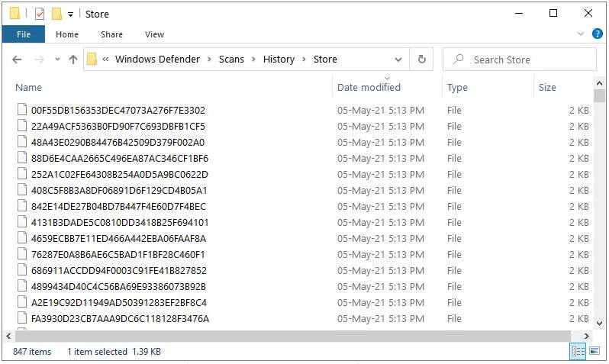Viewport: 609px width, 364px height.
Task: Click the horizontal scrollbar right arrow
Action: [586, 336]
